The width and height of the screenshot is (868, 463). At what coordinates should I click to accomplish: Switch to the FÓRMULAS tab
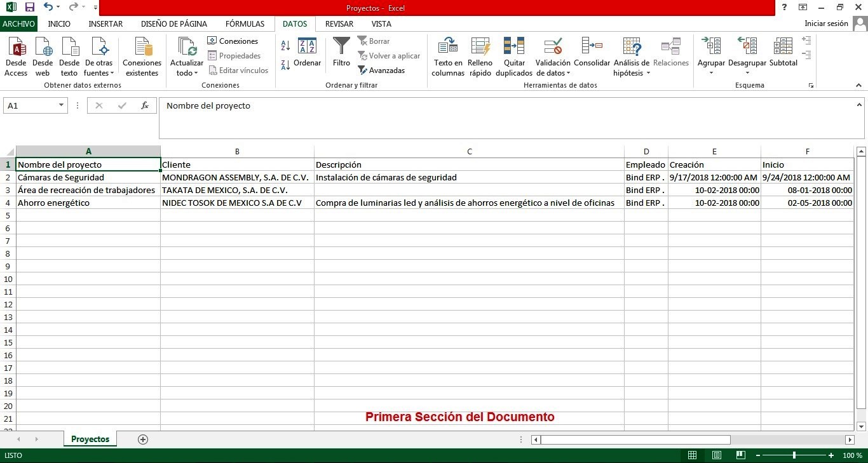tap(245, 23)
